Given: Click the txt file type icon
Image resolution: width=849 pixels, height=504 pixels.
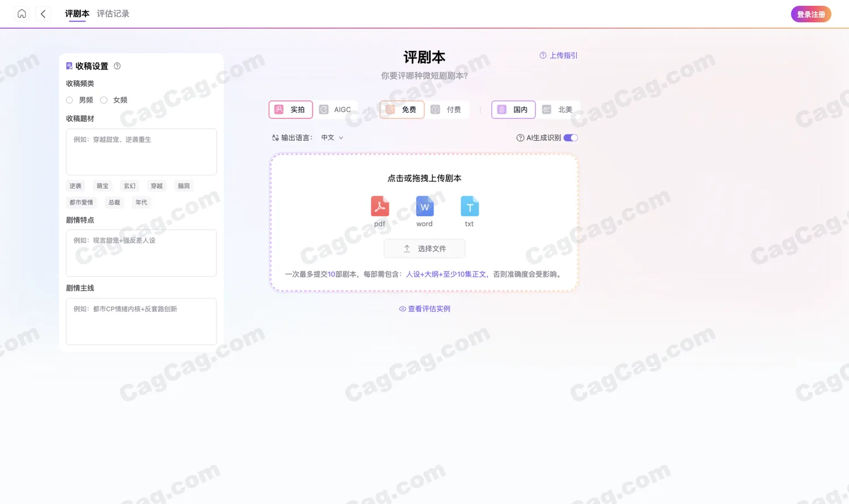Looking at the screenshot, I should pyautogui.click(x=469, y=206).
